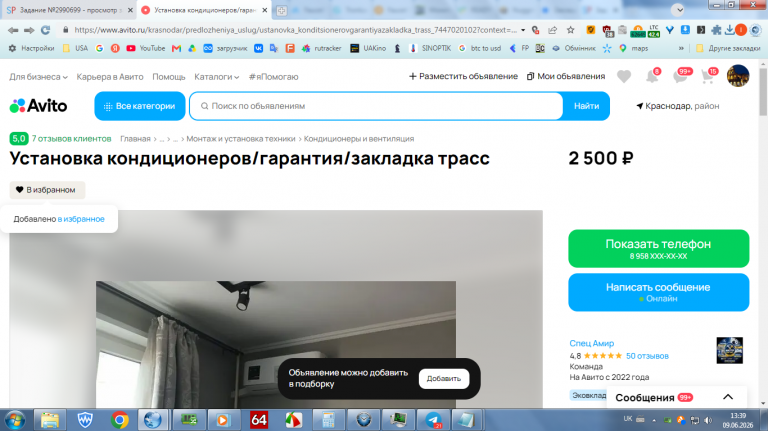
Task: Open the seller's avatar thumbnail
Action: [x=729, y=350]
